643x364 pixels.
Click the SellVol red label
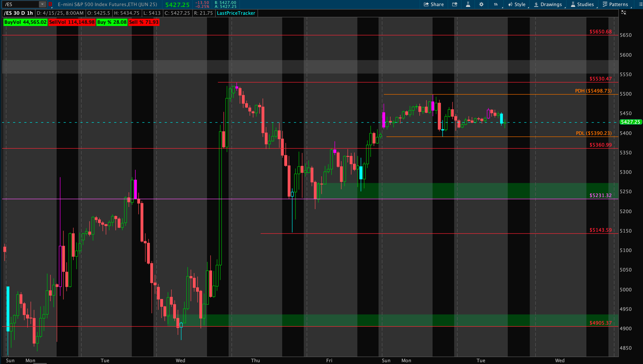tap(72, 22)
